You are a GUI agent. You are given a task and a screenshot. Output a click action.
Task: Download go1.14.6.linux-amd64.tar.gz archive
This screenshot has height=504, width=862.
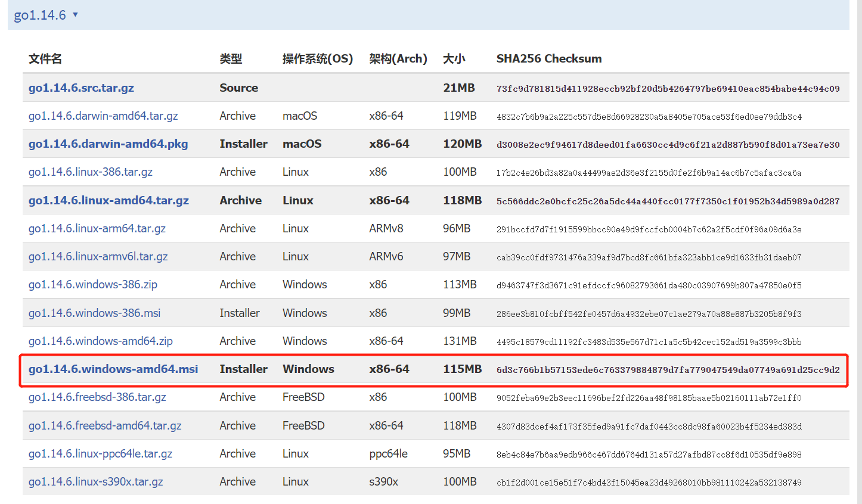(x=108, y=200)
